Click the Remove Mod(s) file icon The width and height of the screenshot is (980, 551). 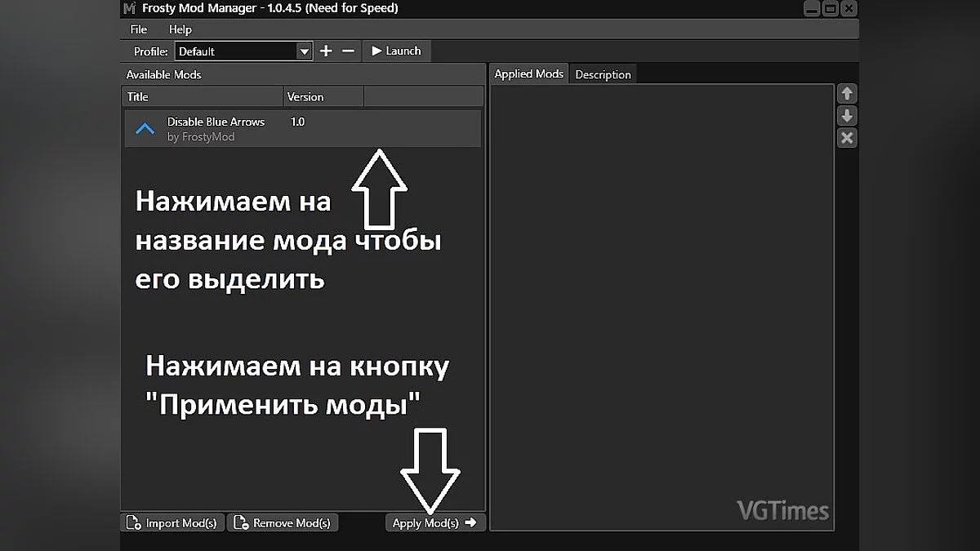coord(241,522)
